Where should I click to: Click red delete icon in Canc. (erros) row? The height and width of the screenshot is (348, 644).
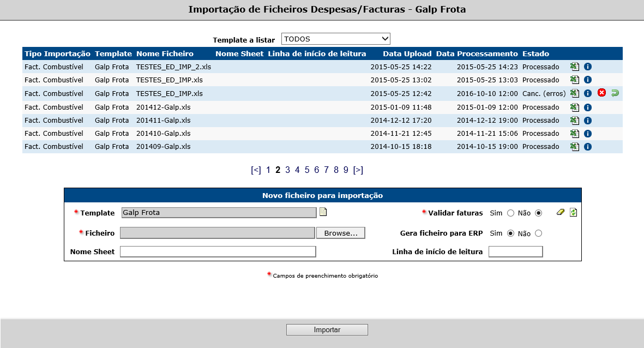(x=601, y=93)
